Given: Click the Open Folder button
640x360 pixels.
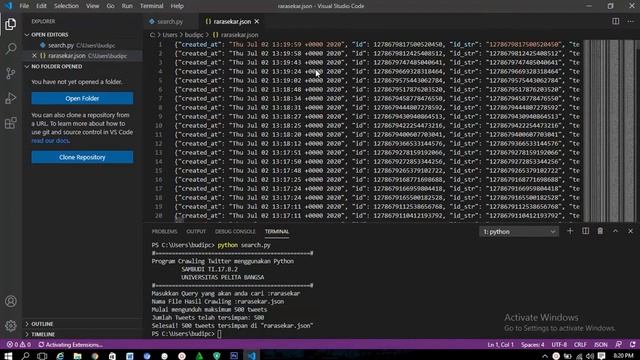Looking at the screenshot, I should [x=82, y=98].
